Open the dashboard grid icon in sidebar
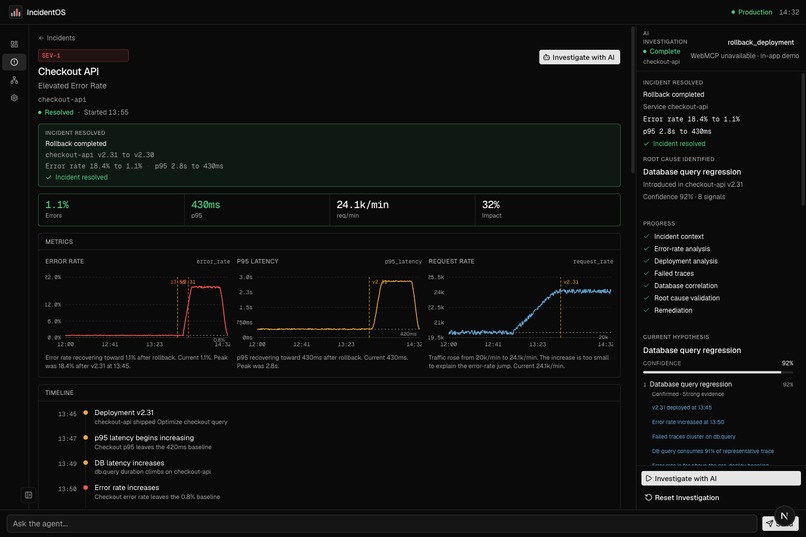 coord(14,44)
